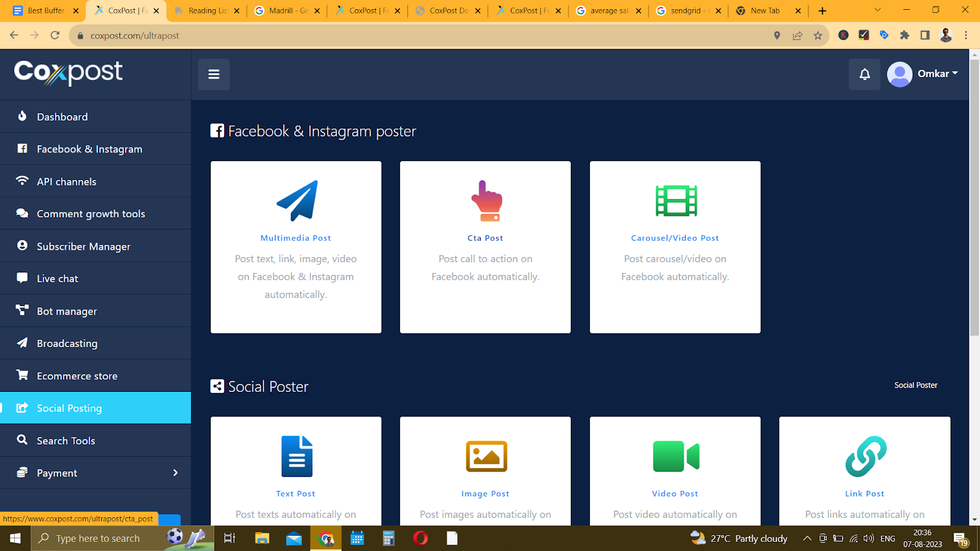Open API channels in sidebar
Screen dimensions: 980x551
pyautogui.click(x=96, y=181)
